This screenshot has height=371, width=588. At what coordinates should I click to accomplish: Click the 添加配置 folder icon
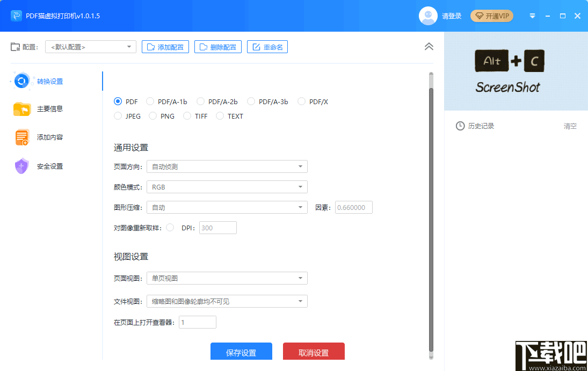(151, 47)
